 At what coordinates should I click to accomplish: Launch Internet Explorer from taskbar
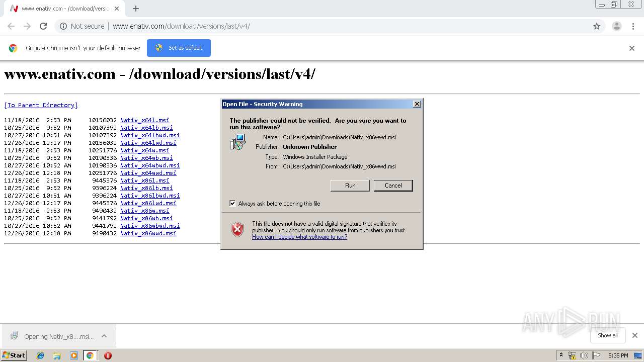point(40,355)
